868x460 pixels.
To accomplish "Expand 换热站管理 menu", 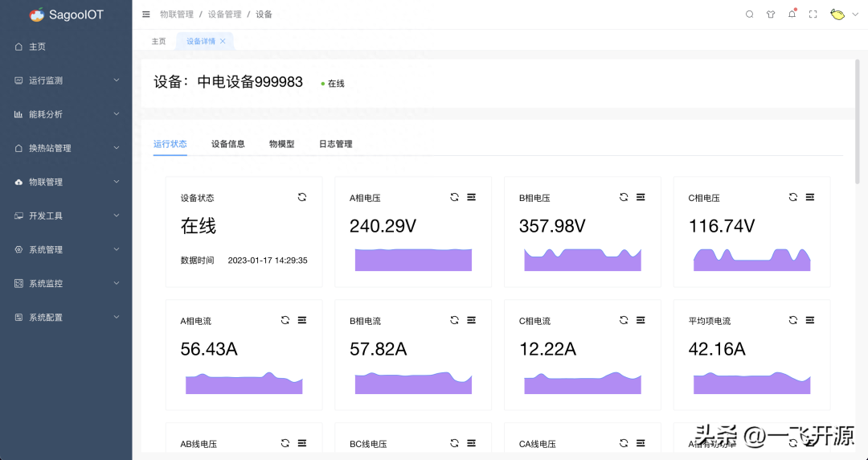I will point(66,148).
